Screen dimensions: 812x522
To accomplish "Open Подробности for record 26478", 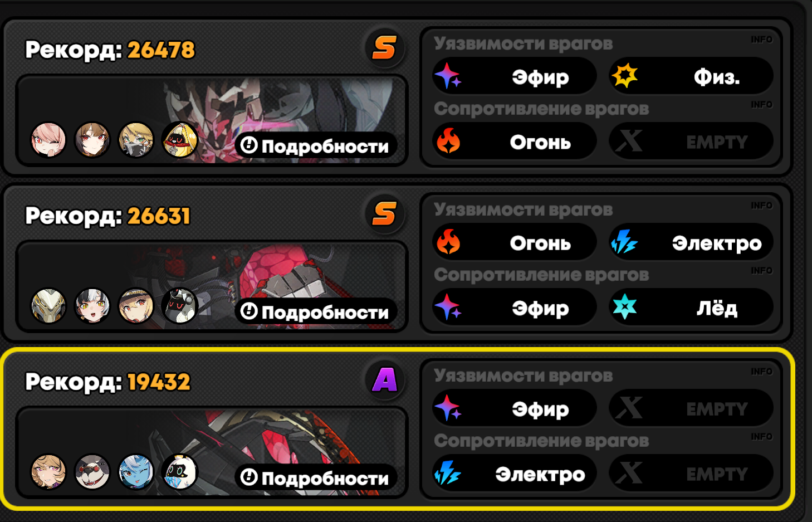I will click(x=315, y=146).
